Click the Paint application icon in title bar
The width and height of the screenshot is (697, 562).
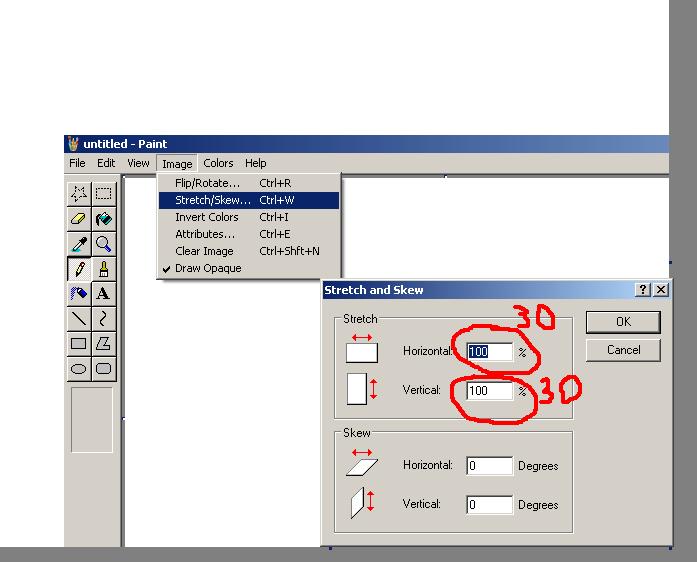73,144
